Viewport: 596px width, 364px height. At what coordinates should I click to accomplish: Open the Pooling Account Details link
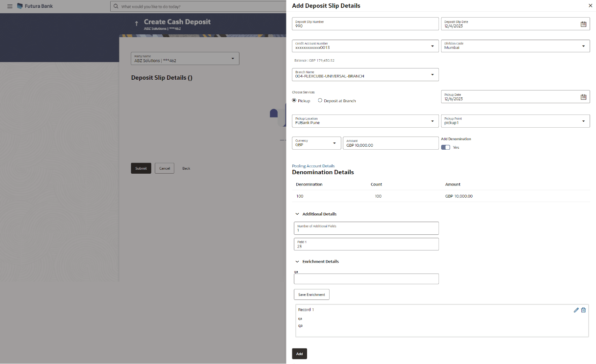coord(313,166)
